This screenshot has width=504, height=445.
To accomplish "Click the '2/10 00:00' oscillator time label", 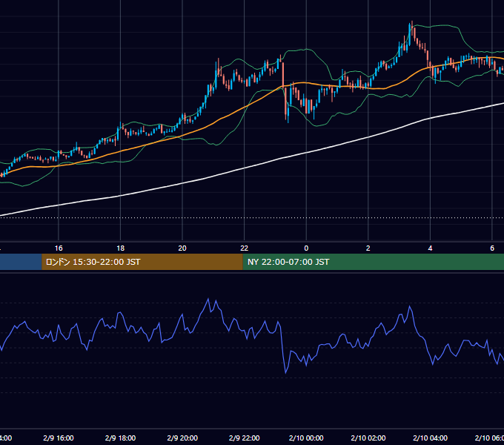I will (306, 438).
